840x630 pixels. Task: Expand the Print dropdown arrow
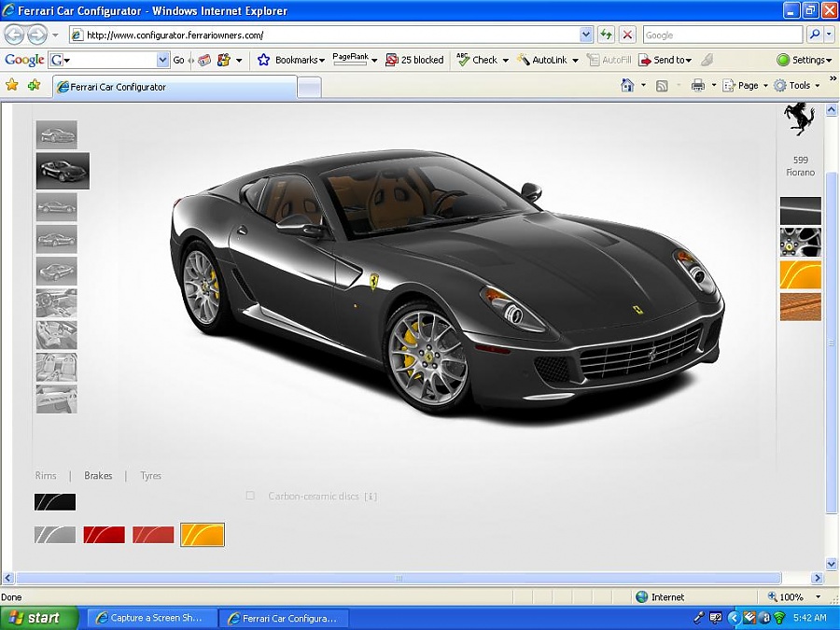[x=714, y=85]
